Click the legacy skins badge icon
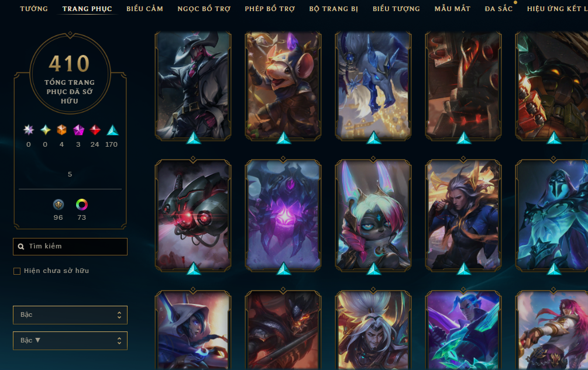 (59, 205)
